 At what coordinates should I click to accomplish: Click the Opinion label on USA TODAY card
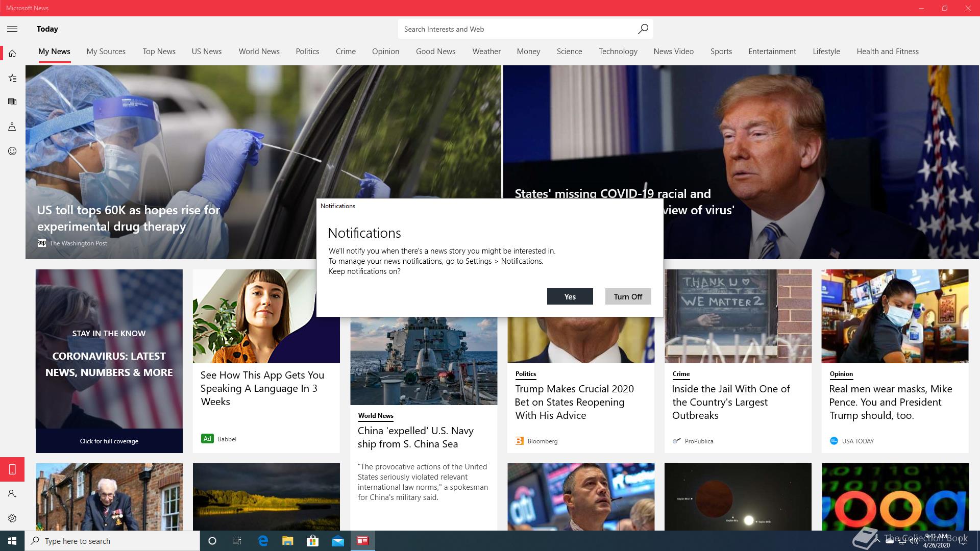841,374
